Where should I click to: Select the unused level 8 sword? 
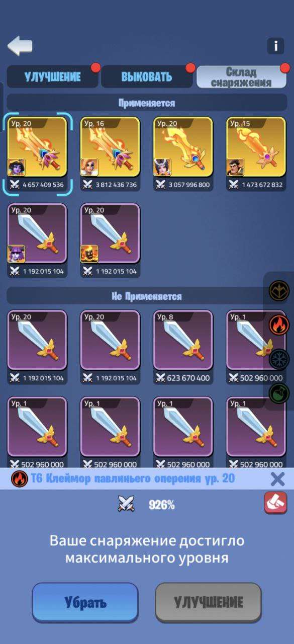[183, 347]
